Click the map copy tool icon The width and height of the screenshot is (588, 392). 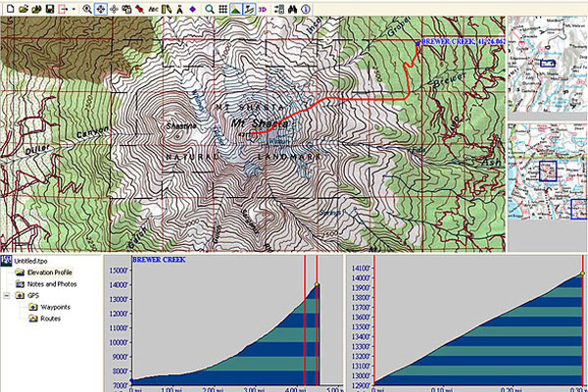coord(126,9)
